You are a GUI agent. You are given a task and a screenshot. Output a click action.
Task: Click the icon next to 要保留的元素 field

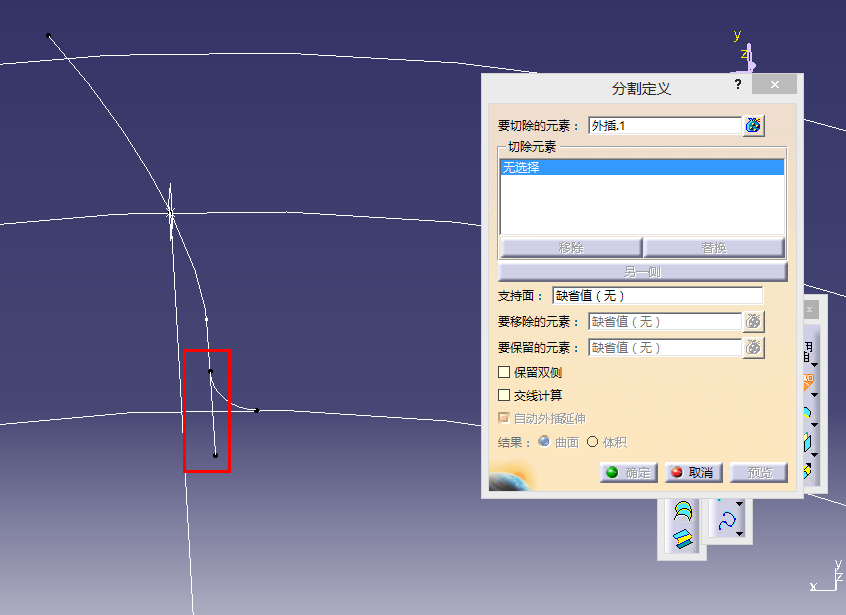(x=753, y=347)
